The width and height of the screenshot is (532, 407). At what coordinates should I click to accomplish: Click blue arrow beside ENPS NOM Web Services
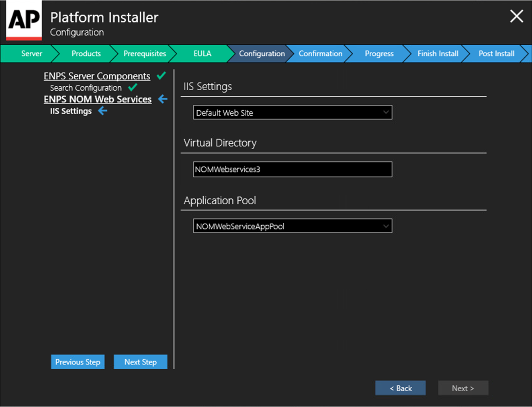163,99
